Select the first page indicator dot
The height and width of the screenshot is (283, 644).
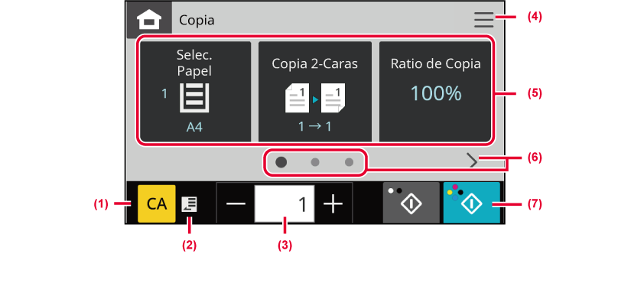click(281, 162)
